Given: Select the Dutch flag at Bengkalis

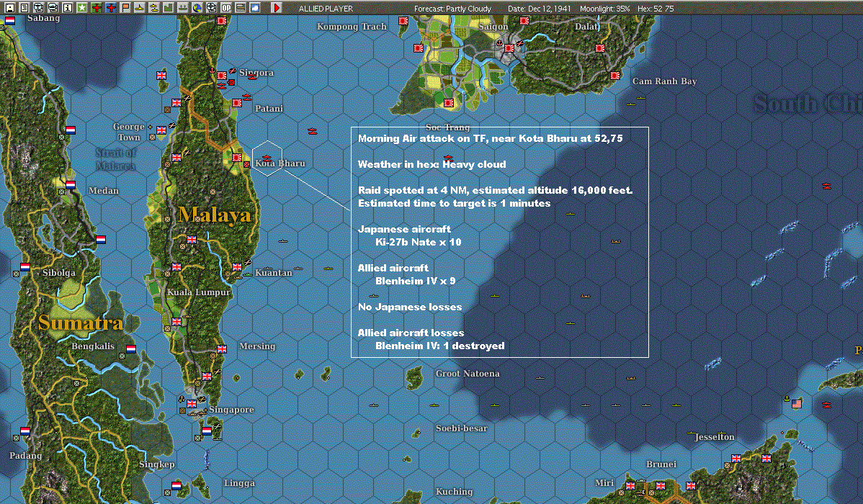Looking at the screenshot, I should pos(131,348).
